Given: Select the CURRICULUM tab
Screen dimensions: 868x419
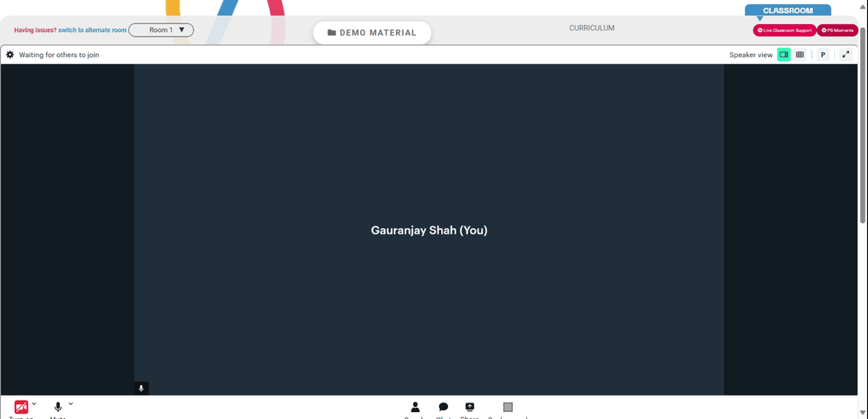Looking at the screenshot, I should click(592, 29).
